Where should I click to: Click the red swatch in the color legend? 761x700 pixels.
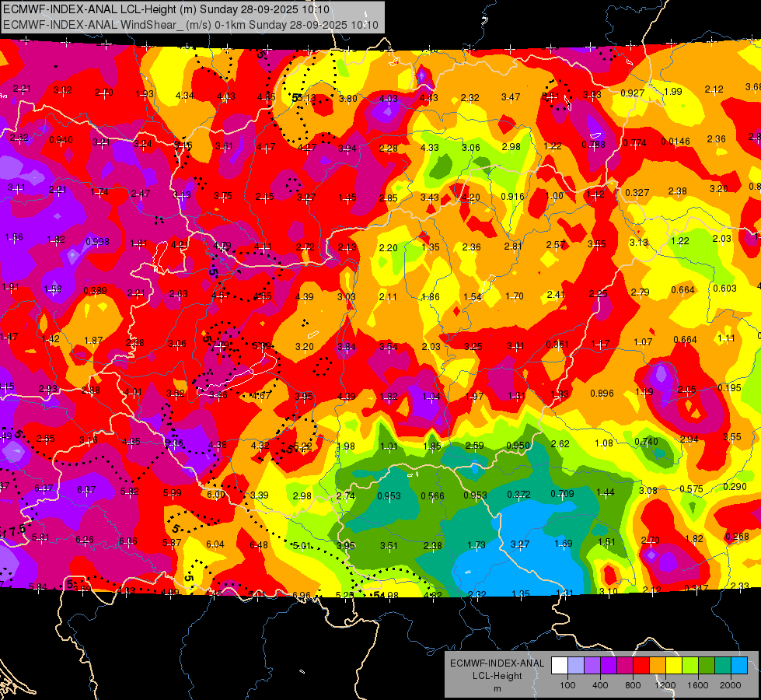[x=641, y=665]
